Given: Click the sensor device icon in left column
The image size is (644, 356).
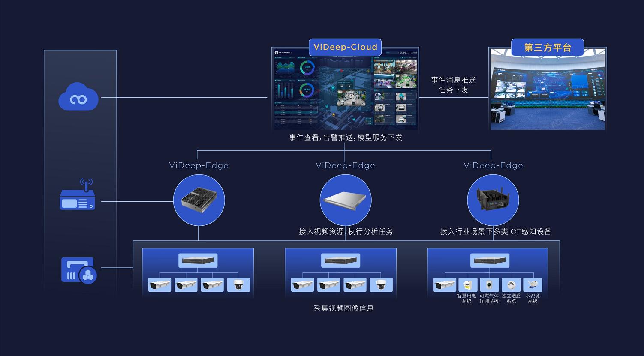Looking at the screenshot, I should [x=79, y=270].
